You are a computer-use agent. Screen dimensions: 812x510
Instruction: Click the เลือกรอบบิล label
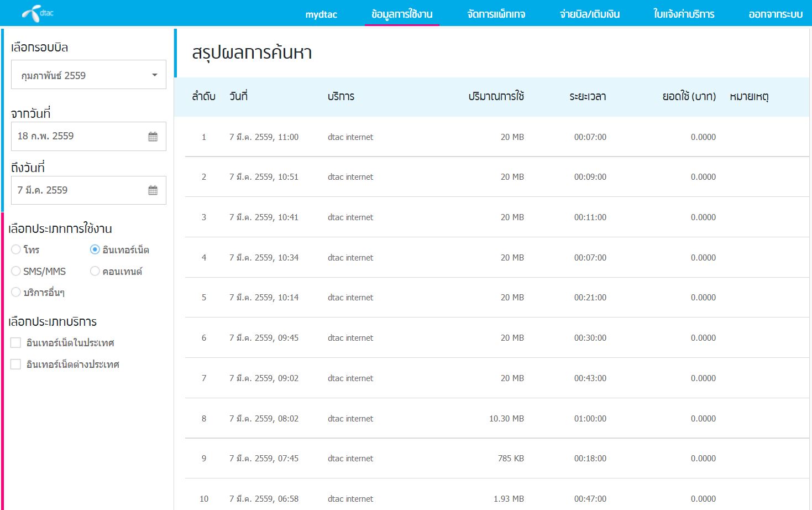(x=40, y=48)
